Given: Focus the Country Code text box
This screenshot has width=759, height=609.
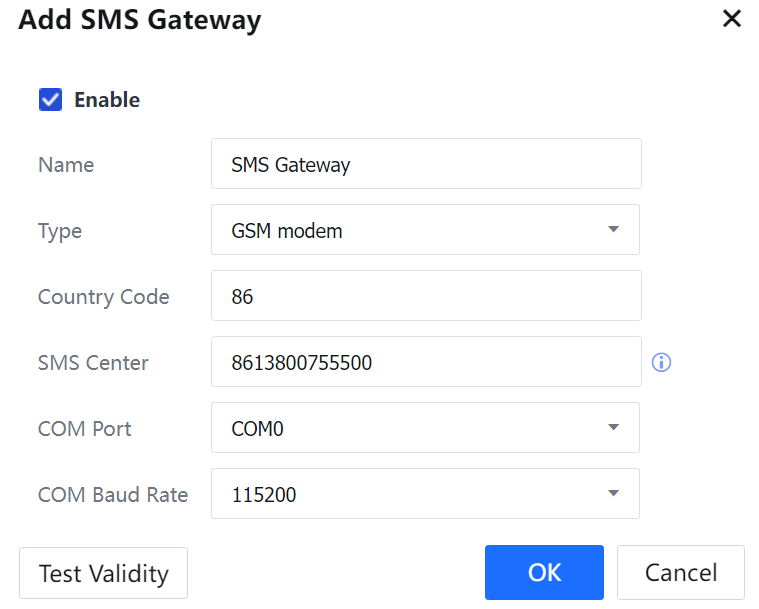Looking at the screenshot, I should coord(426,296).
